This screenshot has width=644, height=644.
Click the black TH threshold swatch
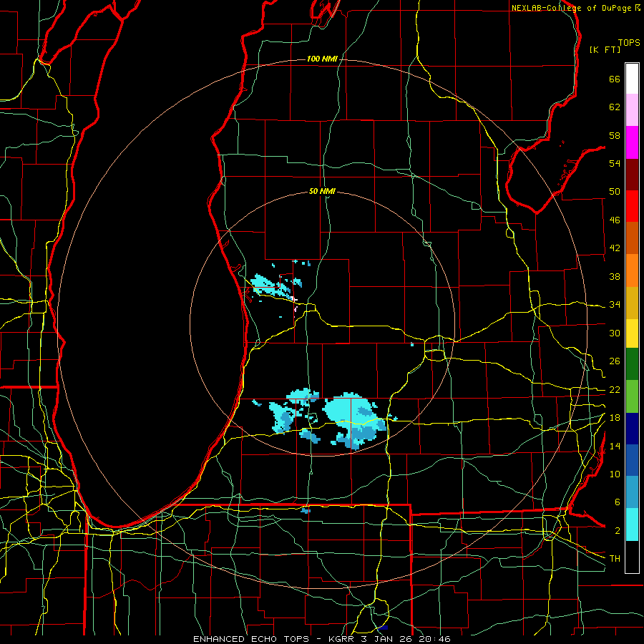[632, 557]
